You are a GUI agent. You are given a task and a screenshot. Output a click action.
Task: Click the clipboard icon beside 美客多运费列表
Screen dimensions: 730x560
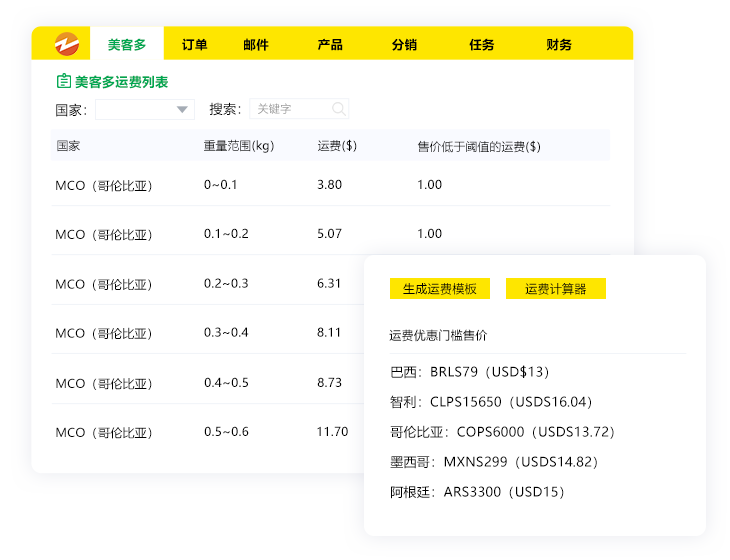64,82
